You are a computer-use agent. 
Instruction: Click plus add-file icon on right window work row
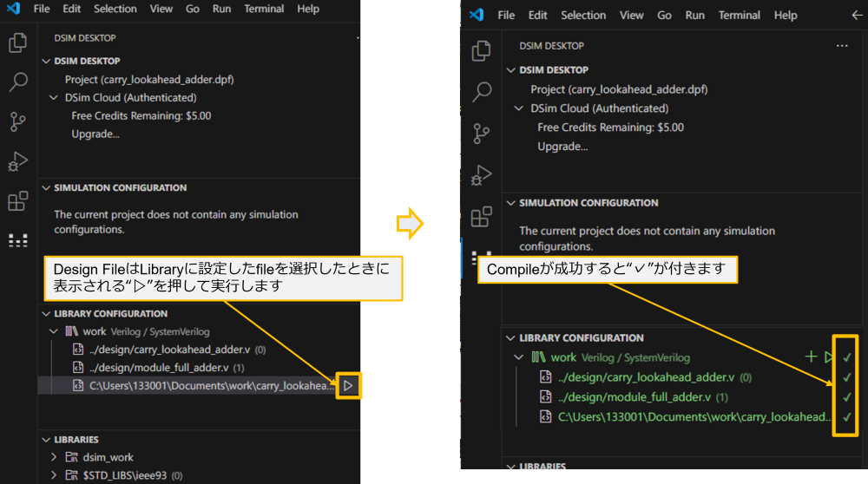(811, 356)
